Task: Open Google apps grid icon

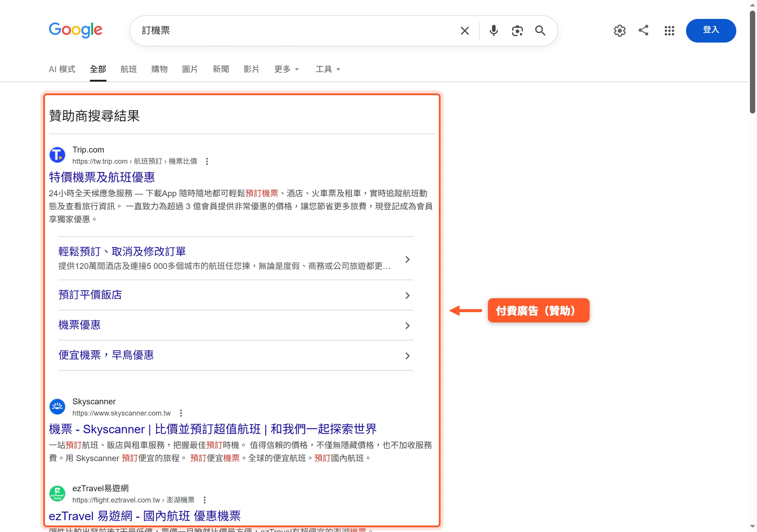Action: tap(669, 31)
